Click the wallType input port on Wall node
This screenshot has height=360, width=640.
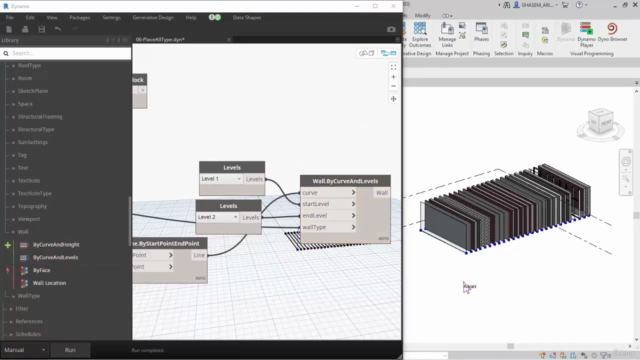click(x=329, y=227)
